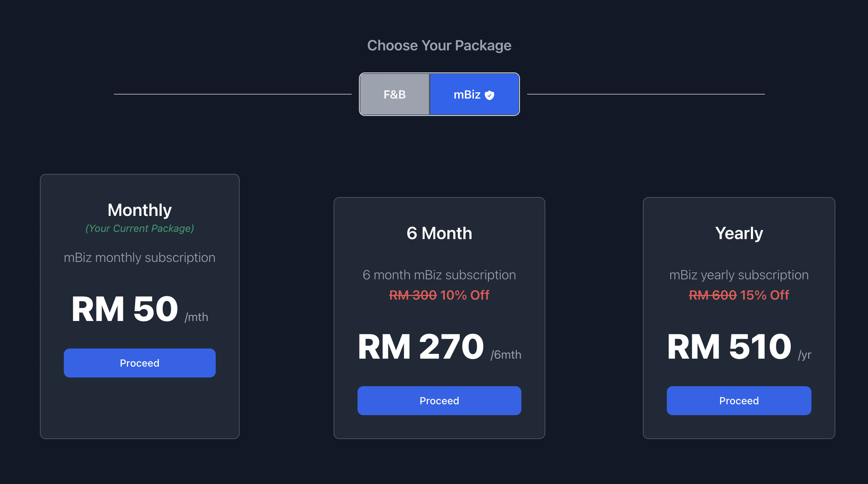This screenshot has height=484, width=868.
Task: Click the RM 270 price
Action: pos(421,347)
